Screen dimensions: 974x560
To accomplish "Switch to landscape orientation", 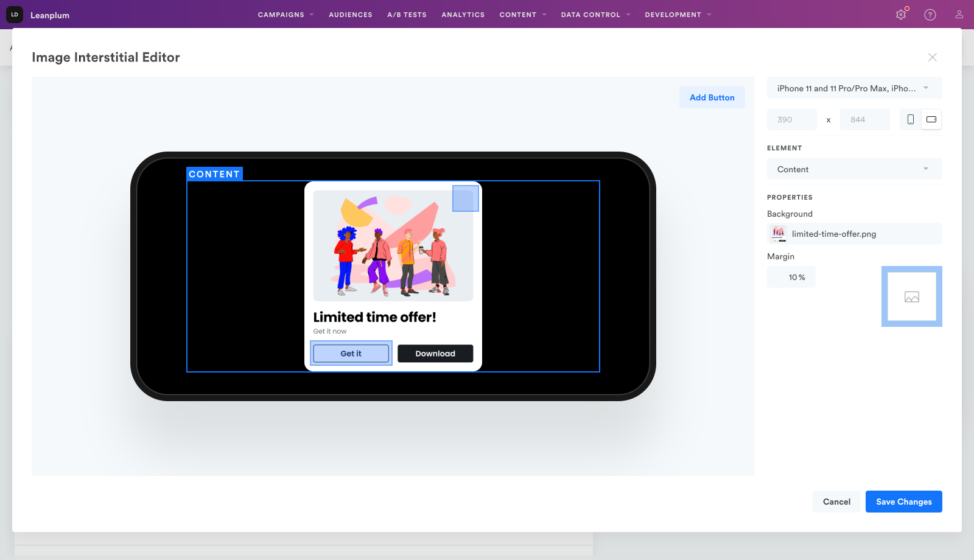I will coord(931,119).
